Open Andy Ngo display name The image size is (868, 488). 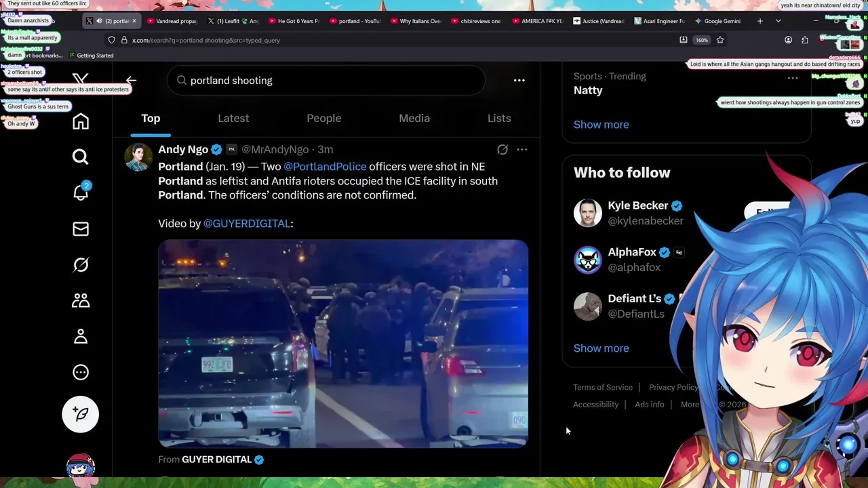183,149
